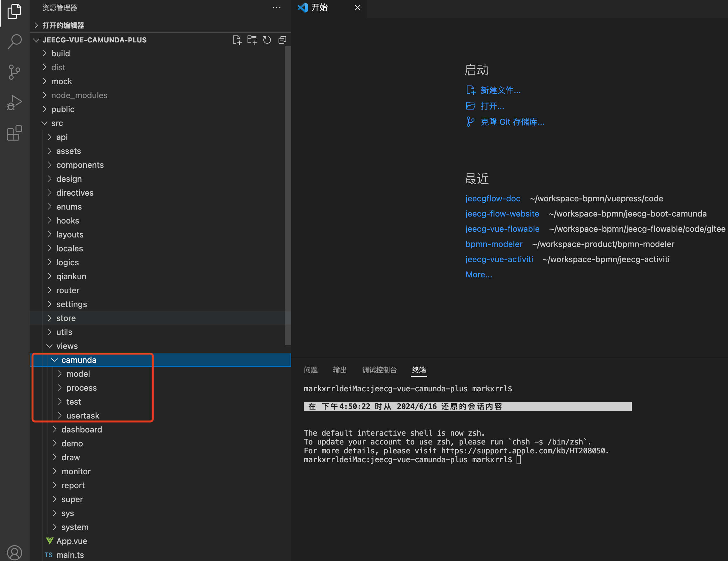This screenshot has width=728, height=561.
Task: Expand the public folder
Action: click(160, 109)
